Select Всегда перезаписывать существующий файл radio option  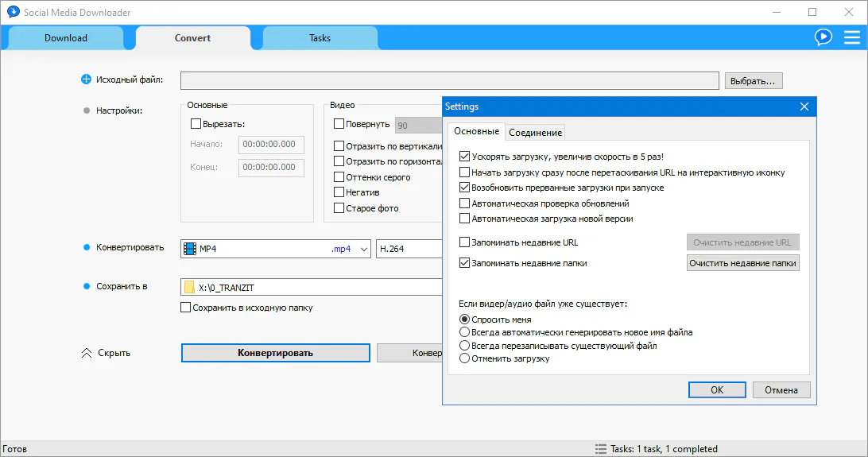click(465, 346)
